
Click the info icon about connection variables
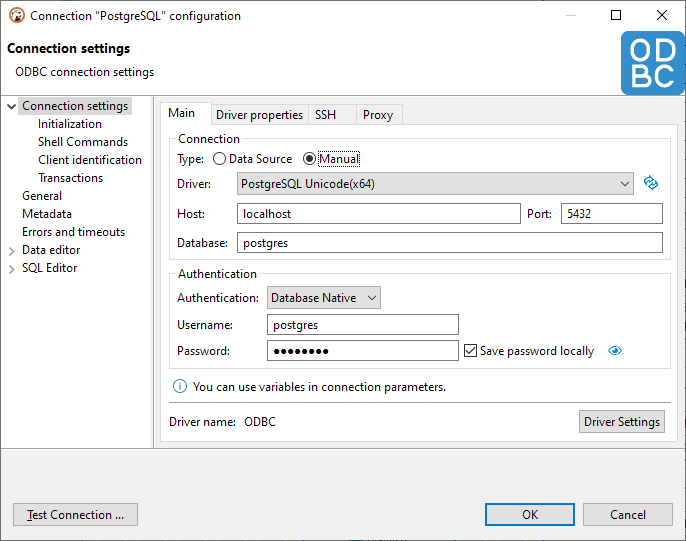(180, 386)
